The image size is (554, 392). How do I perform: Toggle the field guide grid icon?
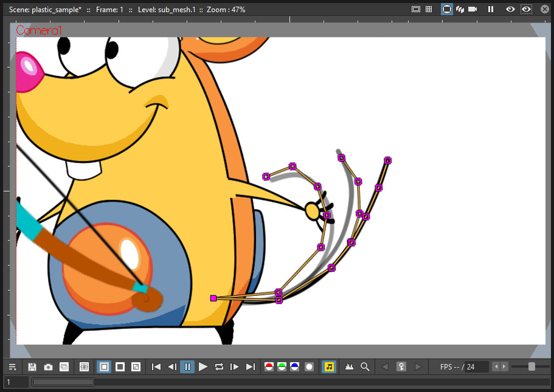[x=429, y=9]
